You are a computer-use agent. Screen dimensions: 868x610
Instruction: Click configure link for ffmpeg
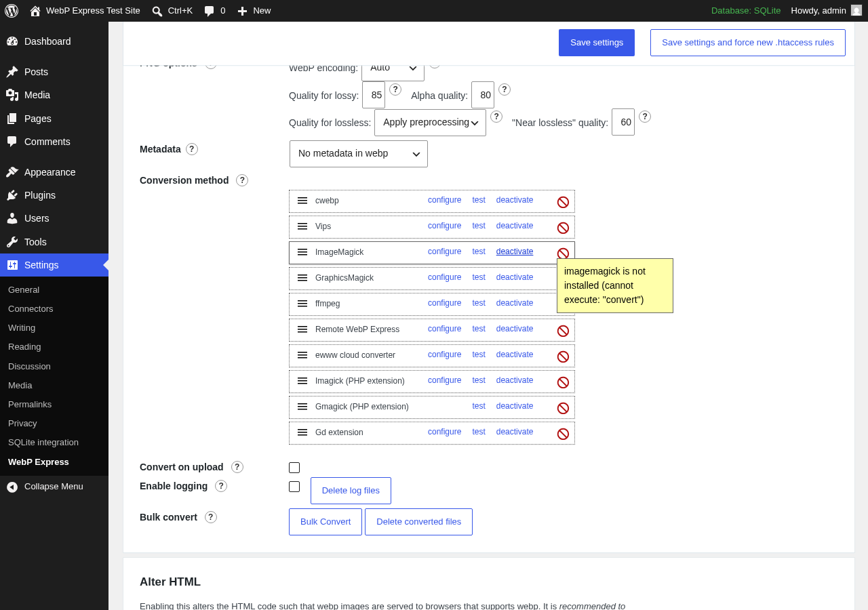[444, 303]
